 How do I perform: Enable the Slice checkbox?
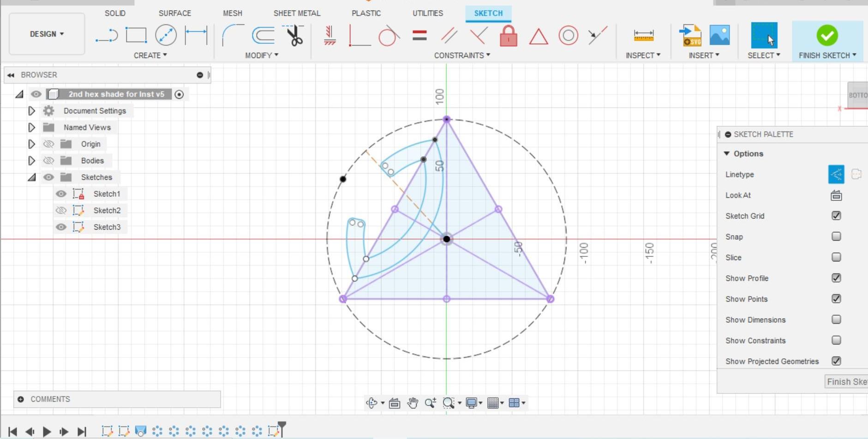[x=836, y=257]
